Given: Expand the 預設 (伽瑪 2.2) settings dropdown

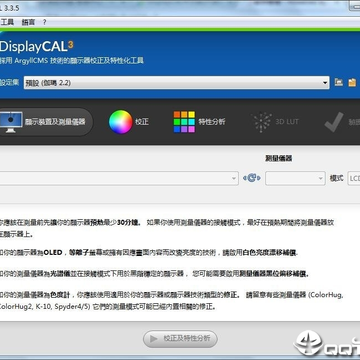Looking at the screenshot, I should click(177, 83).
